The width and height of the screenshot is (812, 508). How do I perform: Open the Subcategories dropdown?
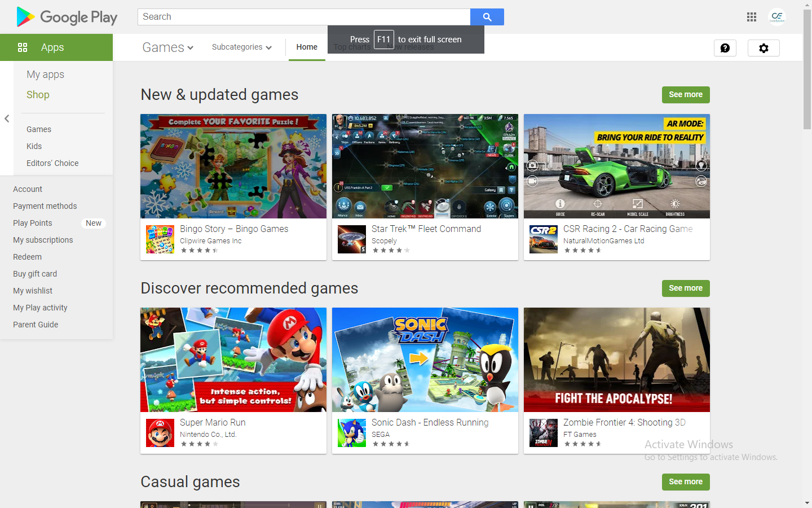point(241,47)
